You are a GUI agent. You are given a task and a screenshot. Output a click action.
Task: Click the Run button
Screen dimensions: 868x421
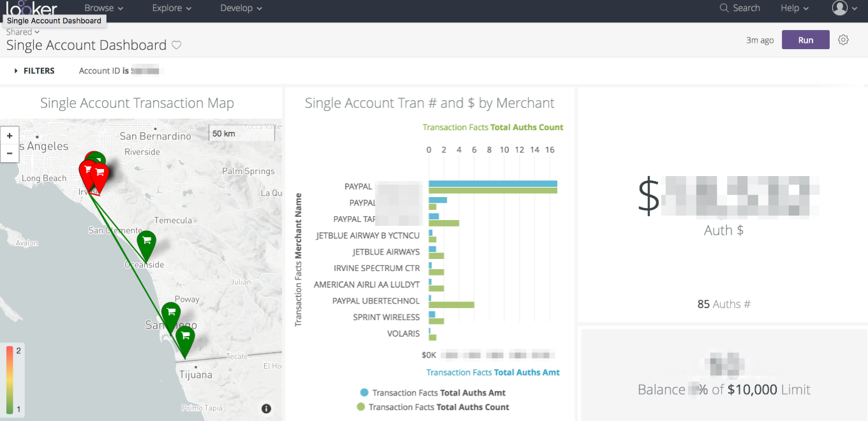805,40
